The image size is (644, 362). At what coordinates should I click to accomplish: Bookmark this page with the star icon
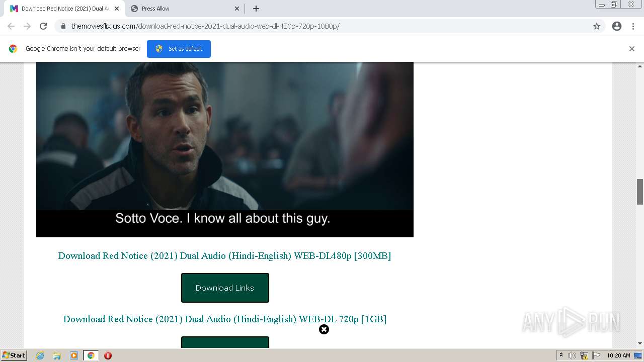[x=597, y=26]
